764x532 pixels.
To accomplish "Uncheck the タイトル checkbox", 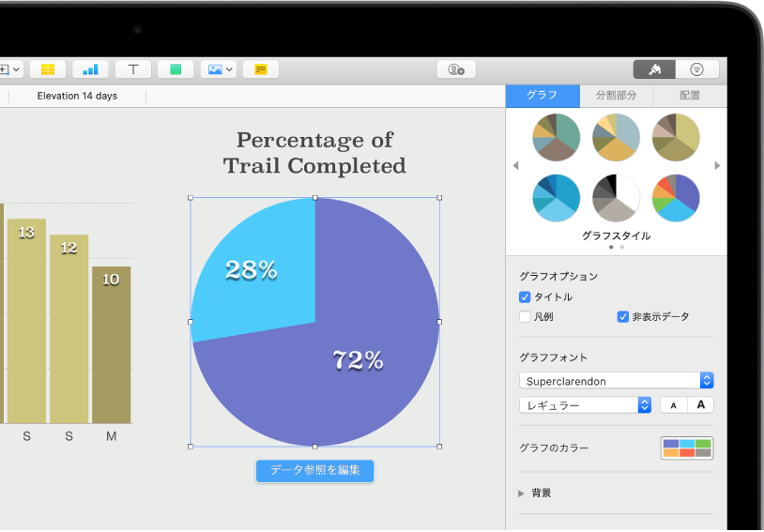I will (x=525, y=297).
